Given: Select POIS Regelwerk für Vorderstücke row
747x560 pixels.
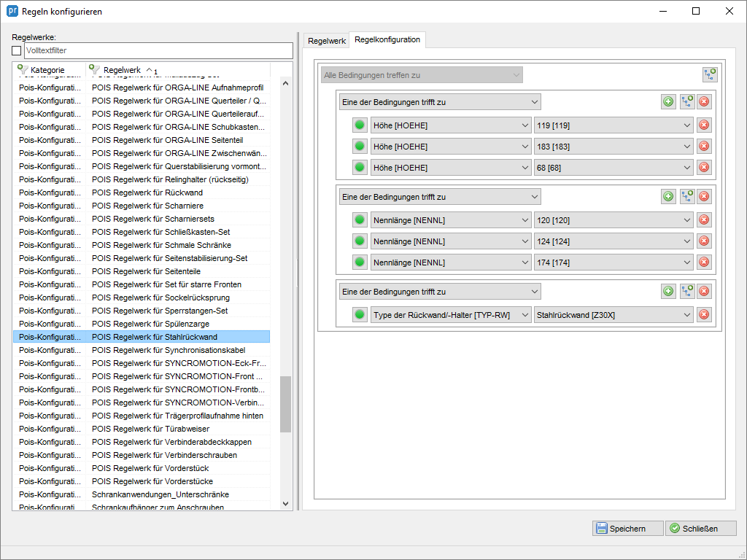Looking at the screenshot, I should pos(142,481).
